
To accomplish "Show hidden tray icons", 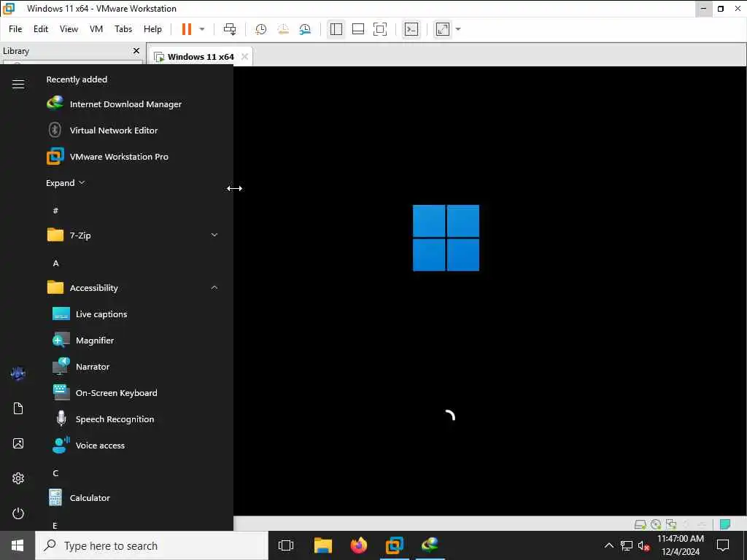I will point(609,545).
